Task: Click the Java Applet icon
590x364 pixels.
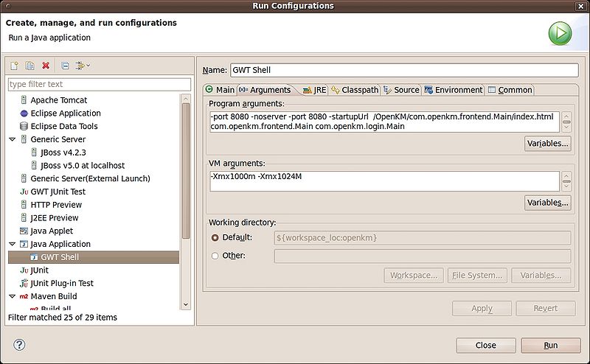Action: pos(24,231)
